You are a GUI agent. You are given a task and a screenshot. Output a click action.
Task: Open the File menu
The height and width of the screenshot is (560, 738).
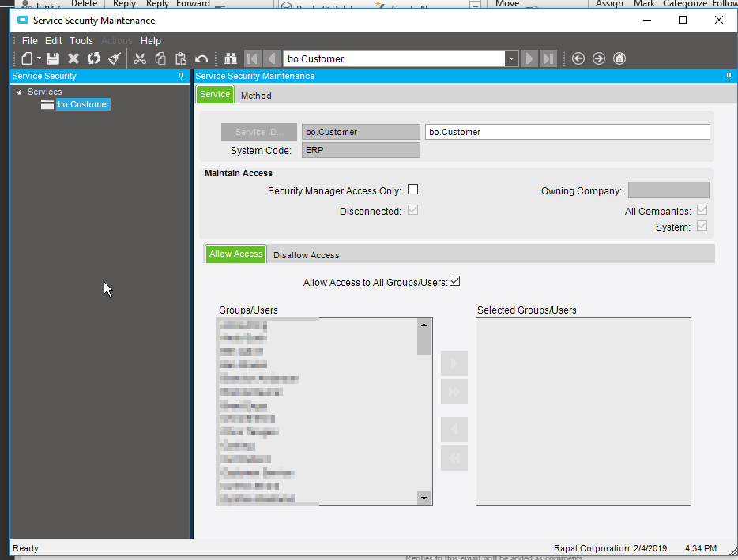[30, 41]
